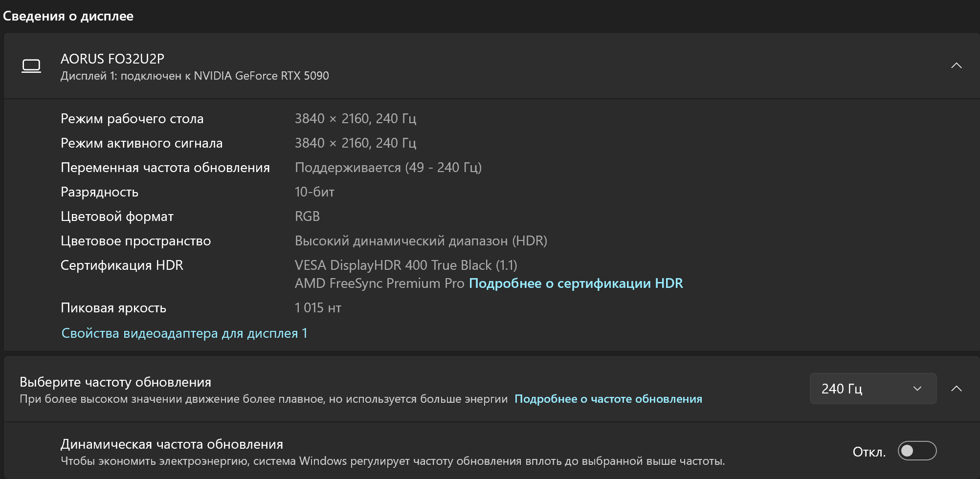
Task: Open the 240 Гц refresh rate dropdown
Action: [x=873, y=389]
